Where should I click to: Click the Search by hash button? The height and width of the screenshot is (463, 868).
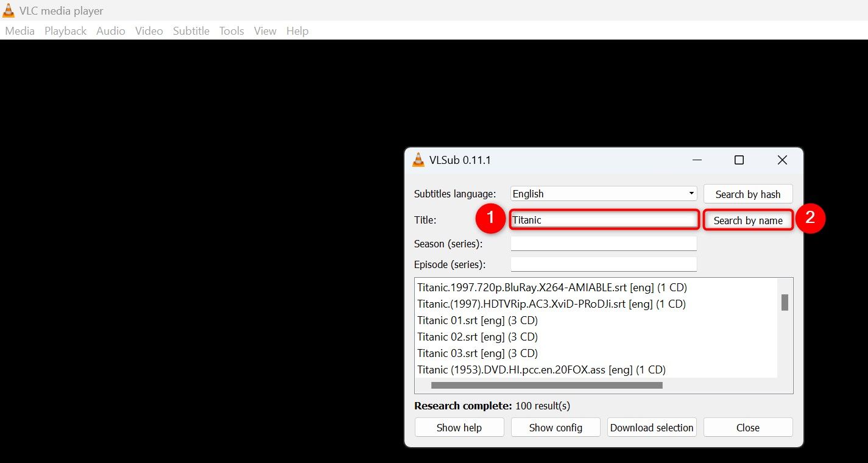pos(747,194)
